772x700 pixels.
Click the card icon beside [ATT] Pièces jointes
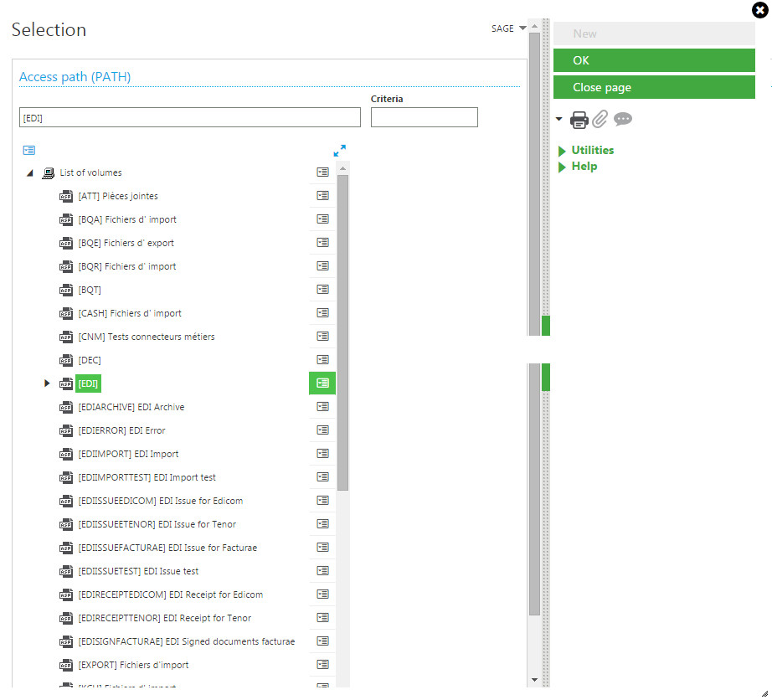[322, 196]
